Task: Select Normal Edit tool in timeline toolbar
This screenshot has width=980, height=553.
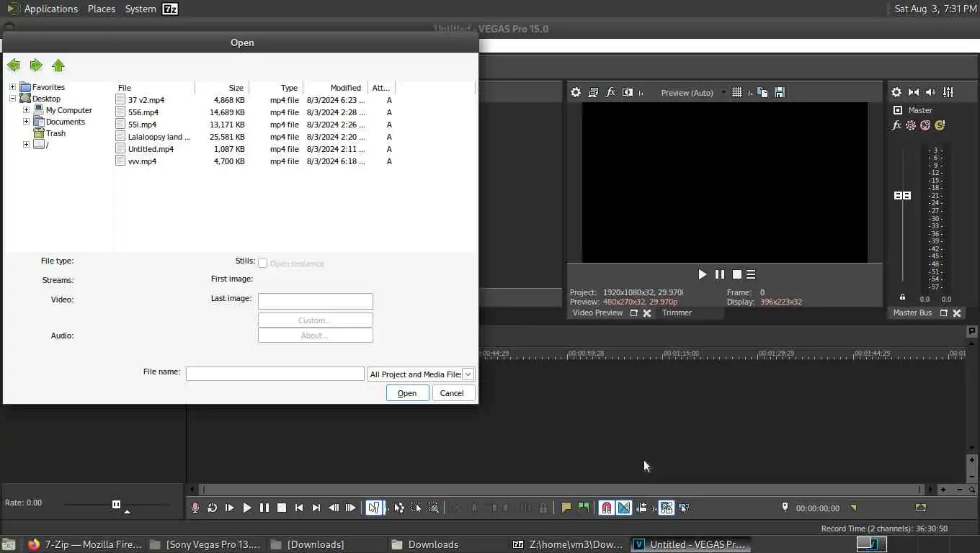Action: point(374,508)
